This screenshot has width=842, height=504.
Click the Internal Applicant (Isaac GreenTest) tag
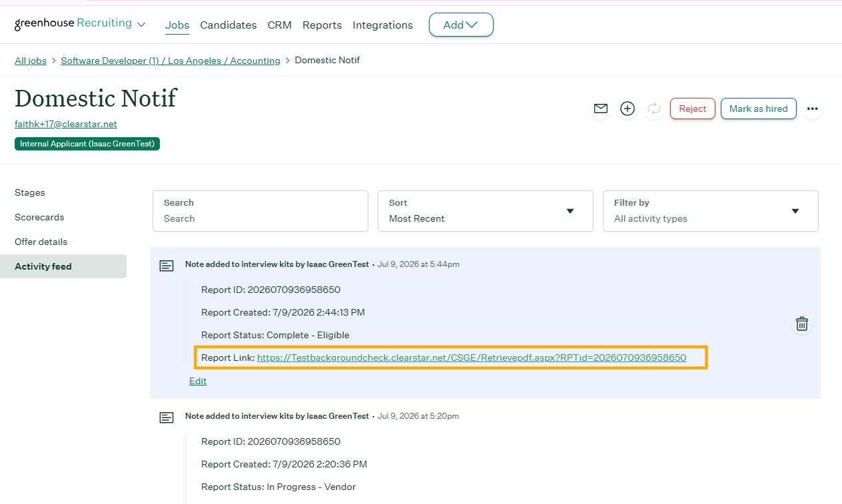[87, 144]
